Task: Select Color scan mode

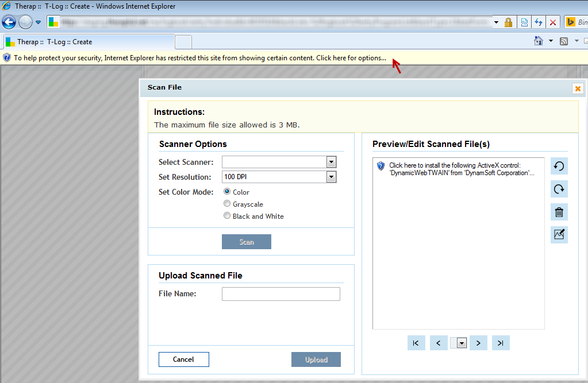Action: pos(227,191)
